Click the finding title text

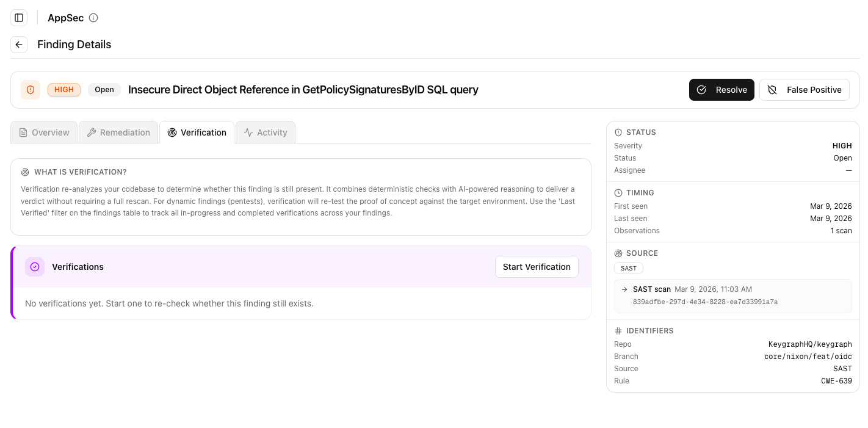click(303, 90)
